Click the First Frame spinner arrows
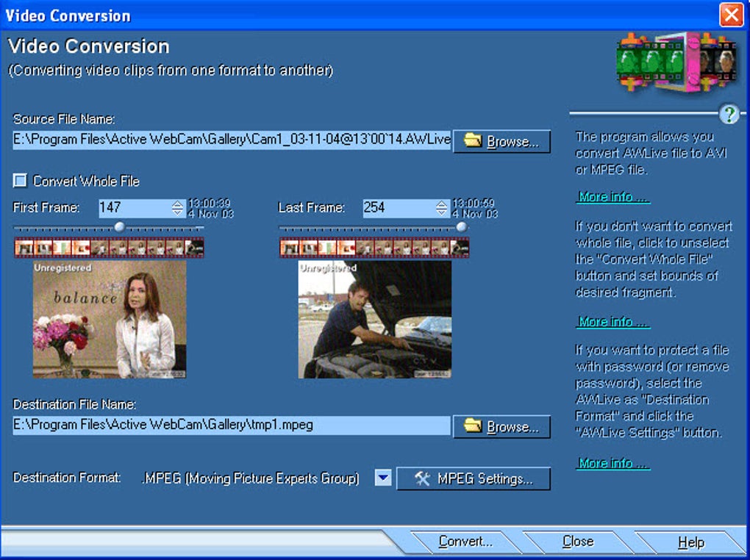The image size is (750, 560). (177, 207)
